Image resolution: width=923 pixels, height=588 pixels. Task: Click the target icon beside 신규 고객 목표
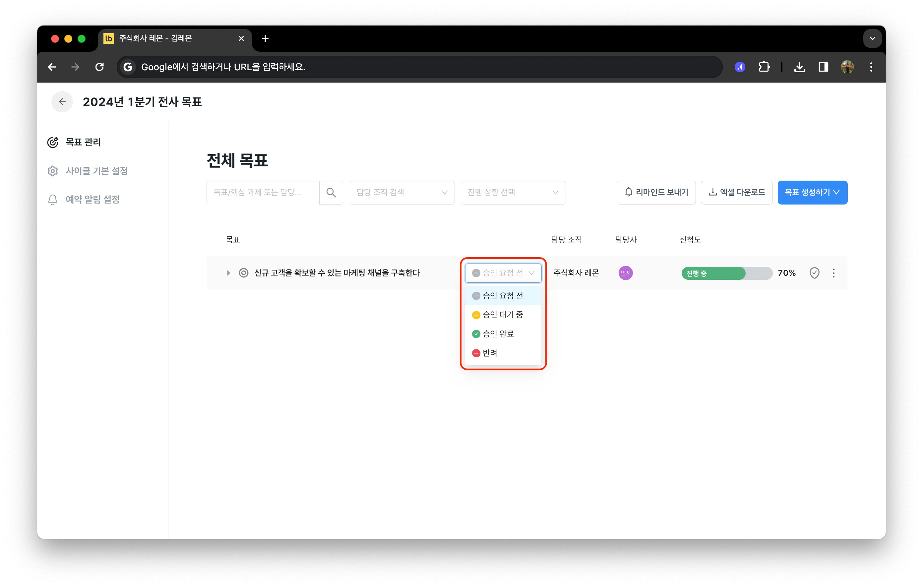pos(243,273)
